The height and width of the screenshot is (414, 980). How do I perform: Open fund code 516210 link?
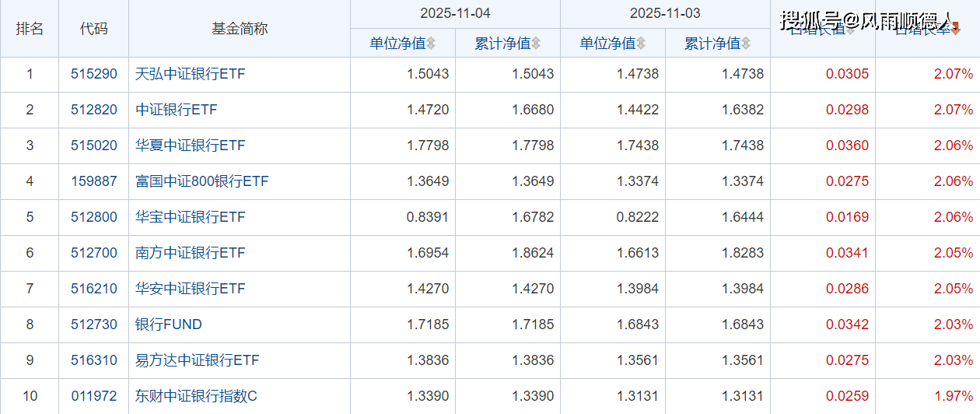(93, 289)
